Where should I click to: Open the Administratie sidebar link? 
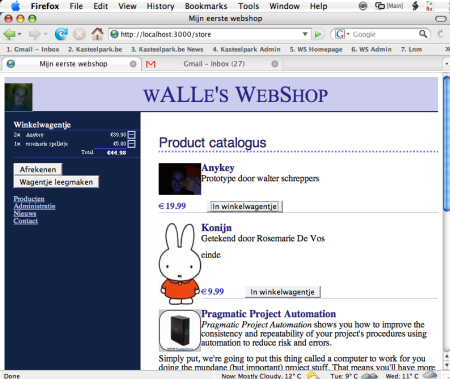tap(35, 206)
